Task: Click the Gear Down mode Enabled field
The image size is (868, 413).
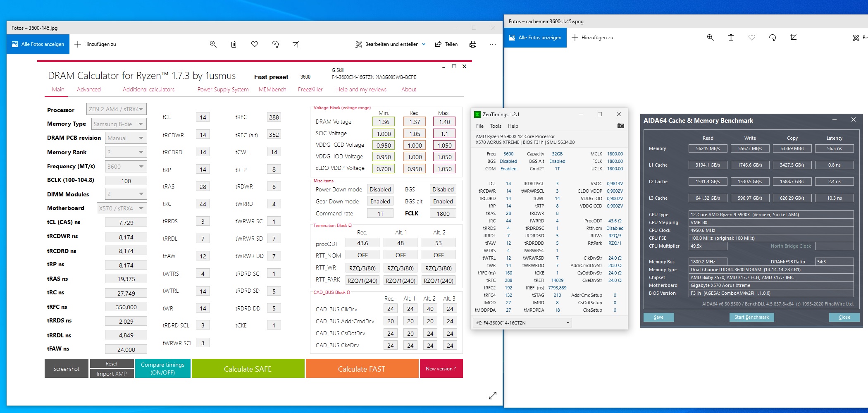Action: [x=380, y=201]
